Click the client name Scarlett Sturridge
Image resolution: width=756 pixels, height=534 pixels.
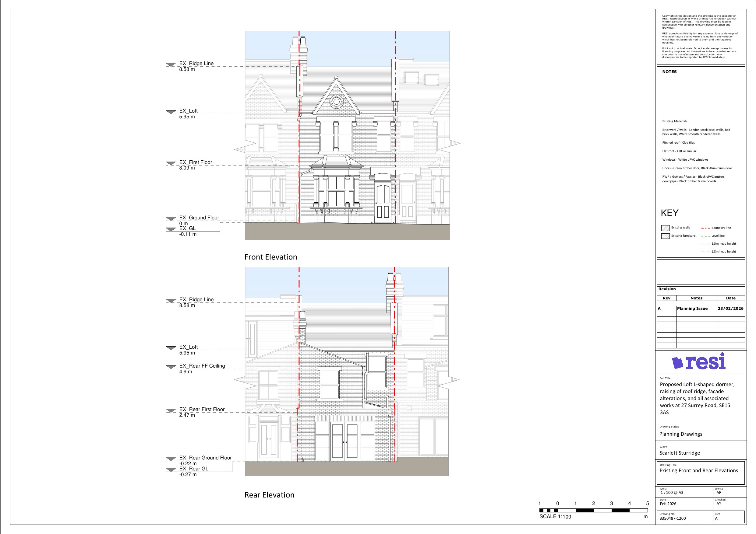[679, 453]
